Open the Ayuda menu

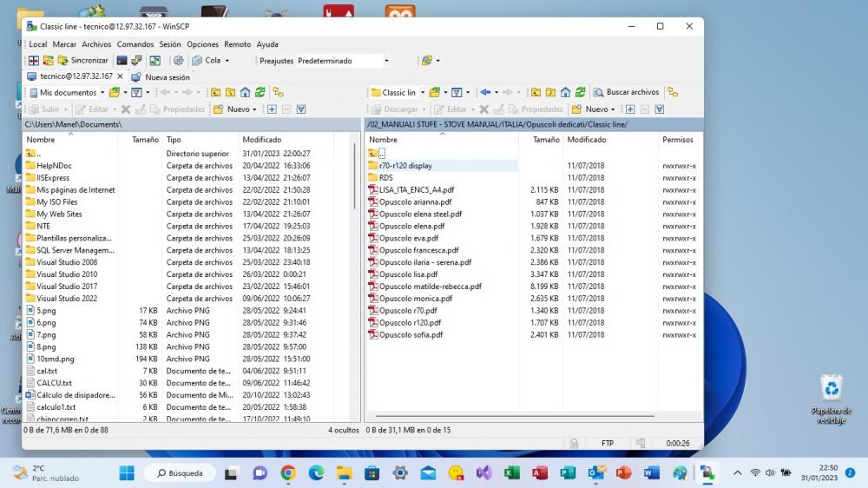point(267,44)
